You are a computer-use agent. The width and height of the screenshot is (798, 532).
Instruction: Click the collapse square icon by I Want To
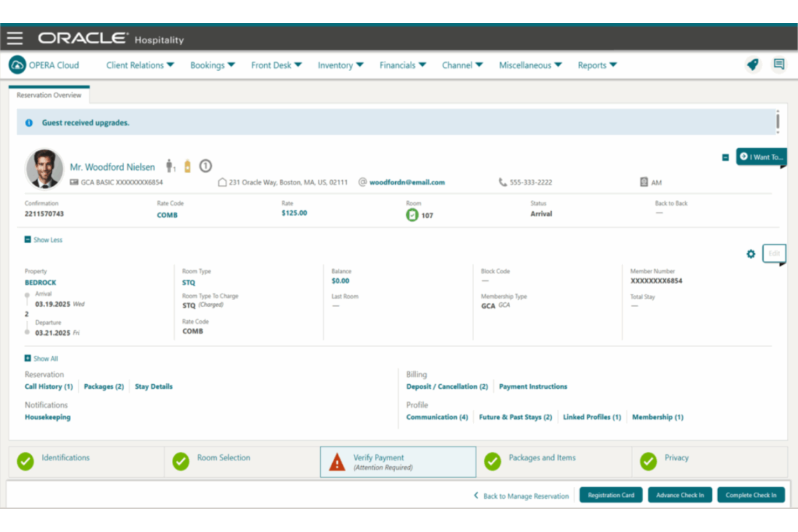[725, 157]
